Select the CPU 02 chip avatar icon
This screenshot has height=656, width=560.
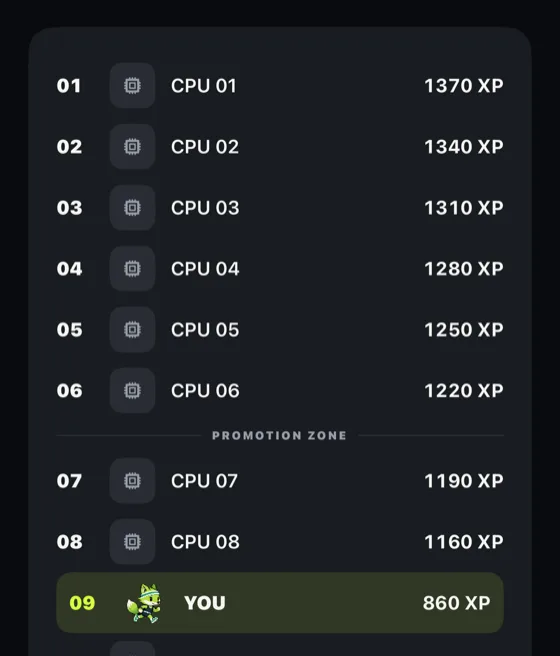coord(132,147)
